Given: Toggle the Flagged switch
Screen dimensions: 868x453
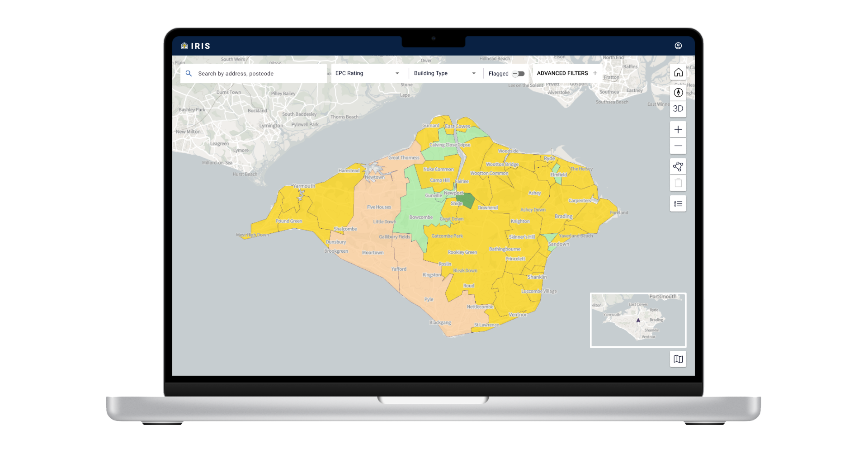Looking at the screenshot, I should pos(519,74).
